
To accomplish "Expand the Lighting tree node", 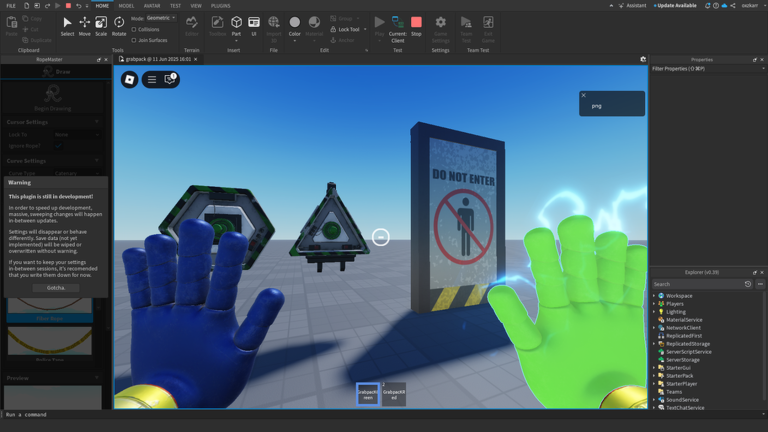I will pyautogui.click(x=654, y=312).
